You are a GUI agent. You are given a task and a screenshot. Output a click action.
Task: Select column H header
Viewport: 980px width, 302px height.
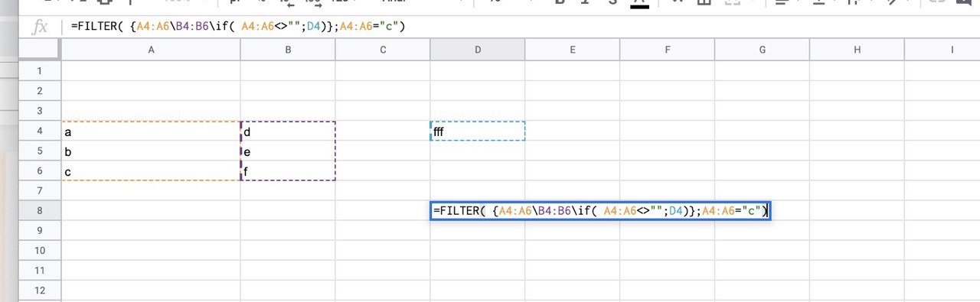(857, 50)
